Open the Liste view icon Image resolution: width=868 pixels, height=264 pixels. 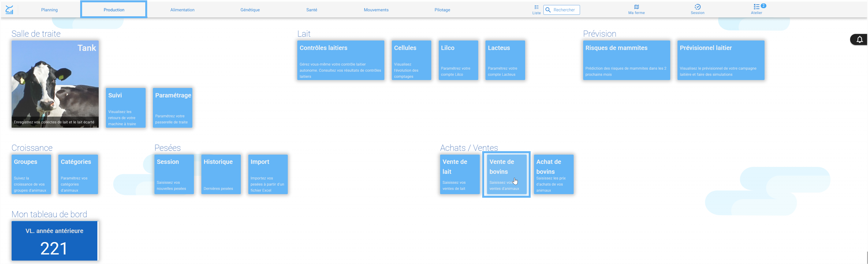[536, 7]
